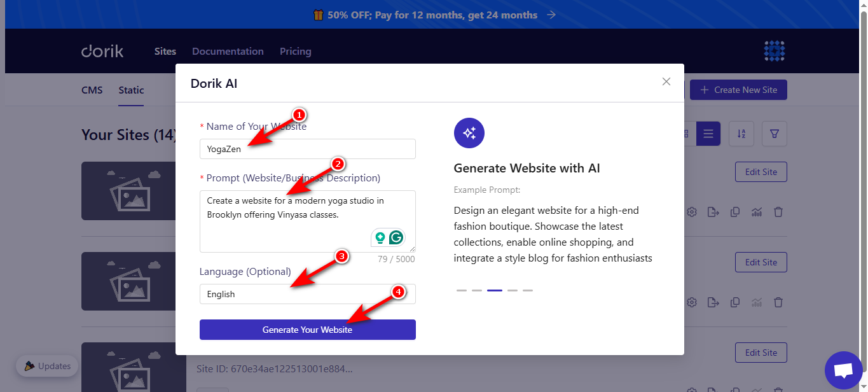Image resolution: width=868 pixels, height=392 pixels.
Task: Delete the site with the trash icon
Action: click(778, 211)
